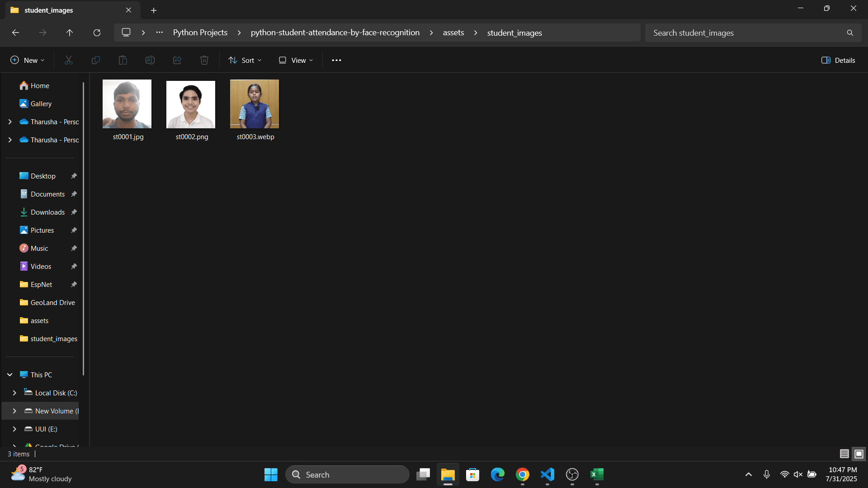The height and width of the screenshot is (488, 868).
Task: Switch to large thumbnails view in status bar
Action: (x=859, y=454)
